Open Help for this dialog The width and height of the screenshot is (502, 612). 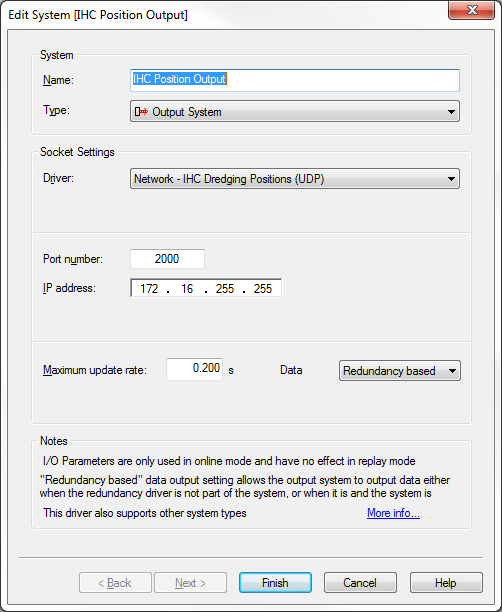(x=446, y=583)
